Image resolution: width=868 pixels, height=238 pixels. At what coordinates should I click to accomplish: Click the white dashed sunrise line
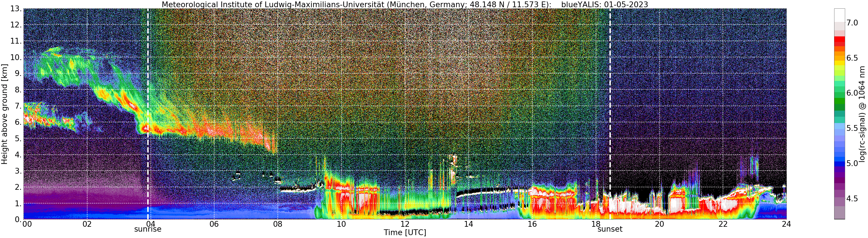point(148,114)
